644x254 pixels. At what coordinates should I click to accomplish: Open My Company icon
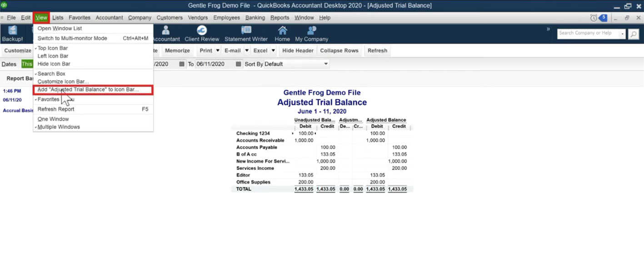click(311, 34)
